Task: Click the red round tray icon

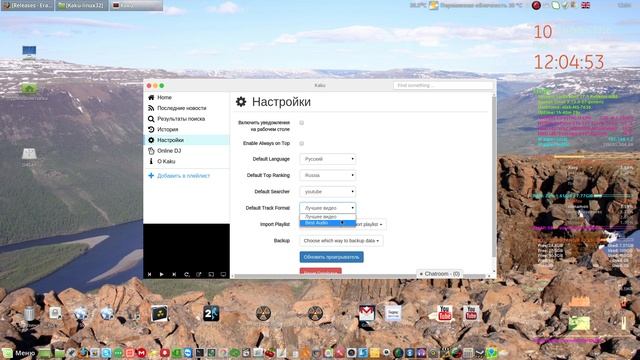Action: pyautogui.click(x=536, y=5)
